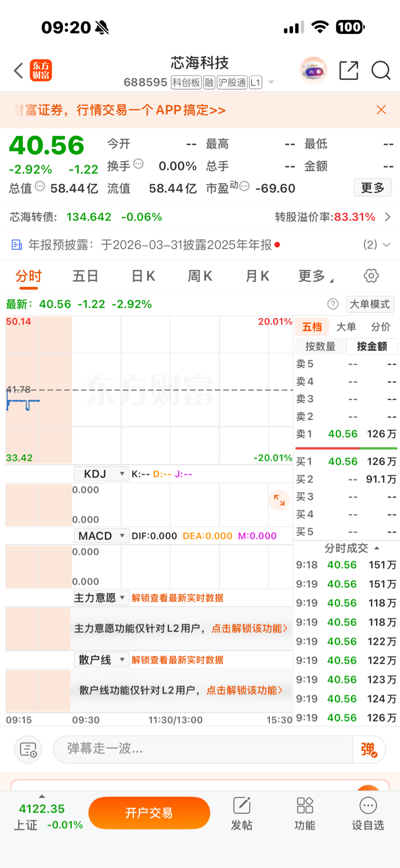Open the 芯海转债 detail chevron
The image size is (400, 868).
tap(387, 217)
